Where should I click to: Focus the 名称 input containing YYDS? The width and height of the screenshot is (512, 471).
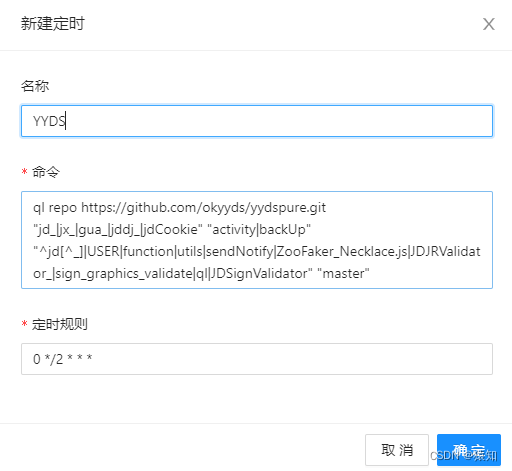pyautogui.click(x=257, y=121)
